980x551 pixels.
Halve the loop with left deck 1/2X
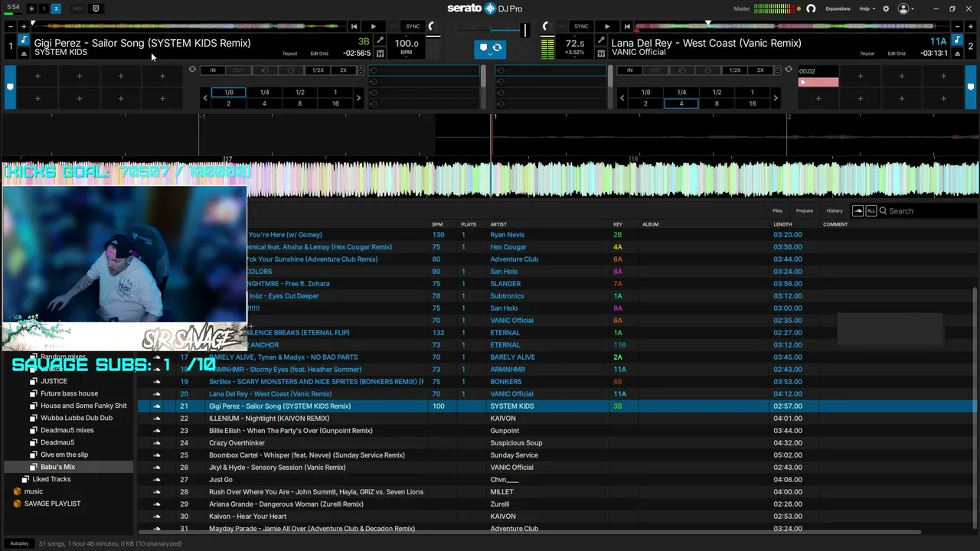coord(318,70)
